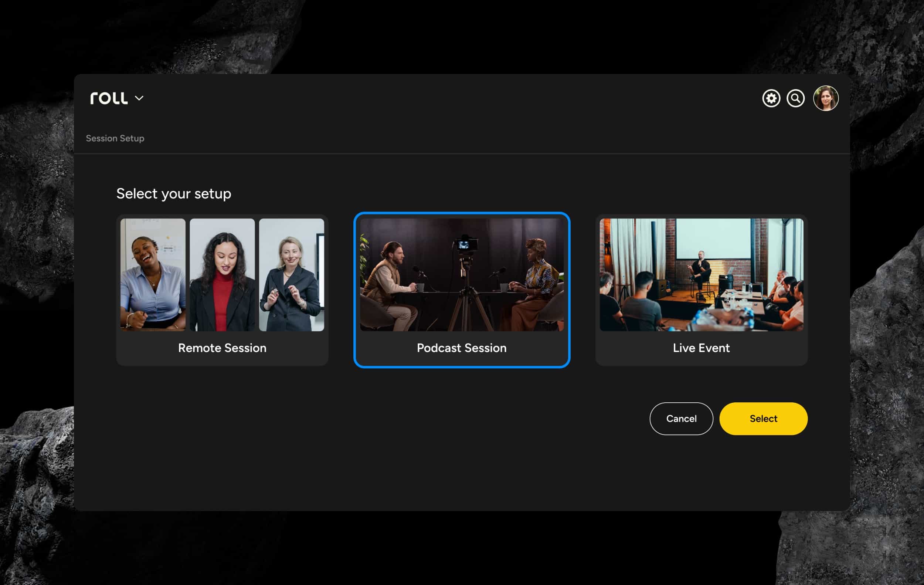Confirm with the yellow Select button

[763, 418]
